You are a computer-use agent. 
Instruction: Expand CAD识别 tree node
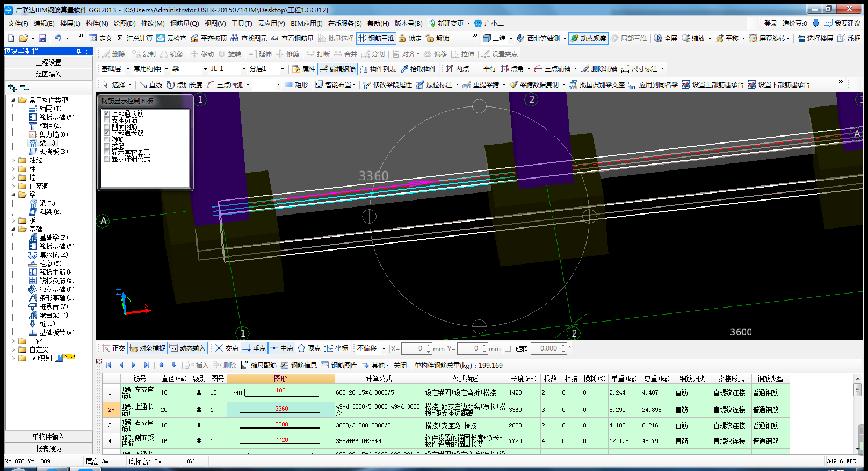click(x=13, y=358)
